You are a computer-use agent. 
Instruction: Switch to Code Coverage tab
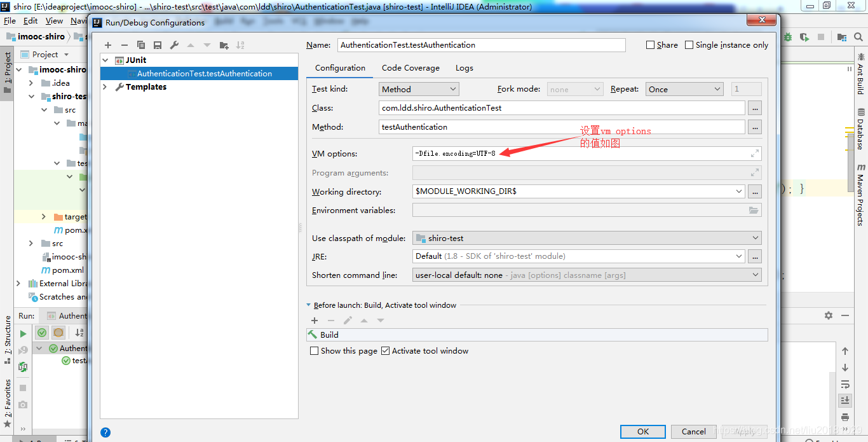410,68
